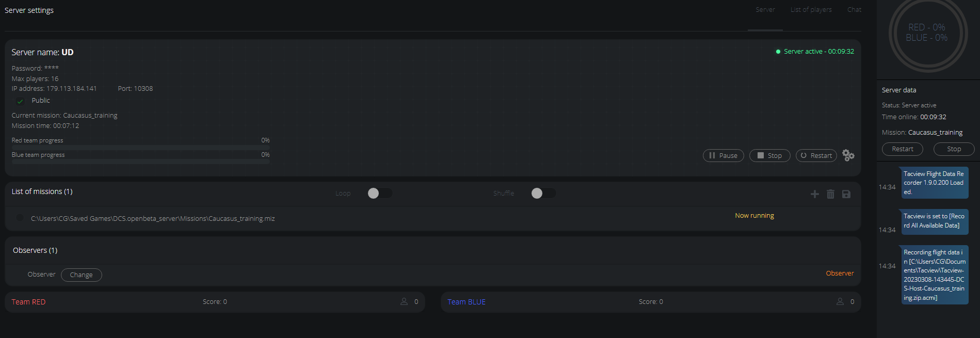Click the Blue team progress bar
The height and width of the screenshot is (338, 980).
coord(140,162)
